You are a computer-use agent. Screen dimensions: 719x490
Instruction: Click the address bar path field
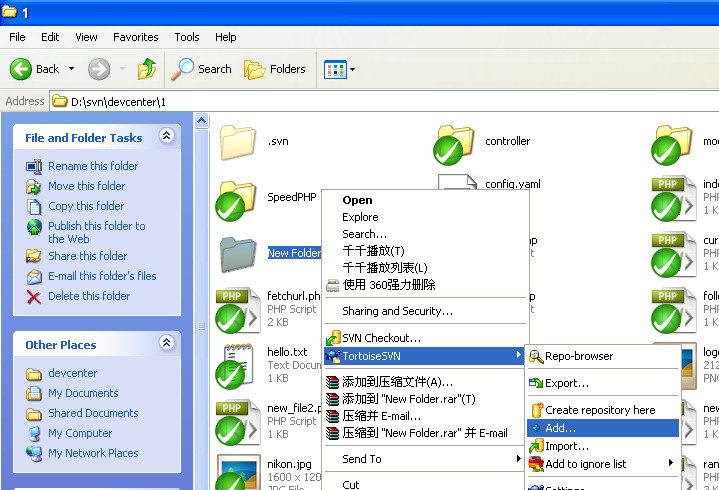(x=384, y=101)
